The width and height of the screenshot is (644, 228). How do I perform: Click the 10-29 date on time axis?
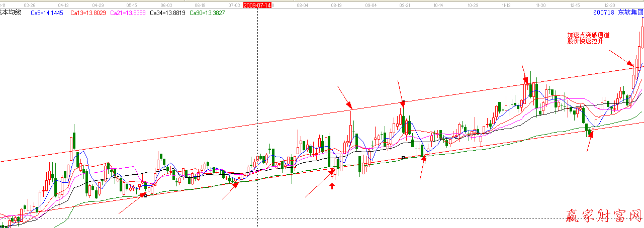[473, 5]
